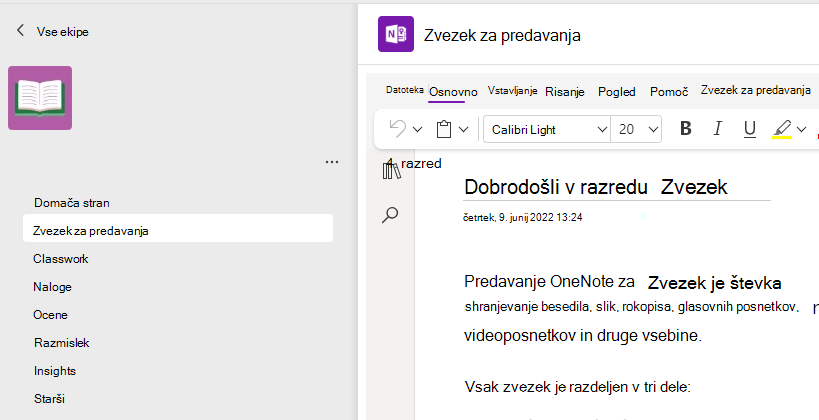Viewport: 819px width, 420px height.
Task: Expand the Paste options dropdown
Action: tap(463, 130)
